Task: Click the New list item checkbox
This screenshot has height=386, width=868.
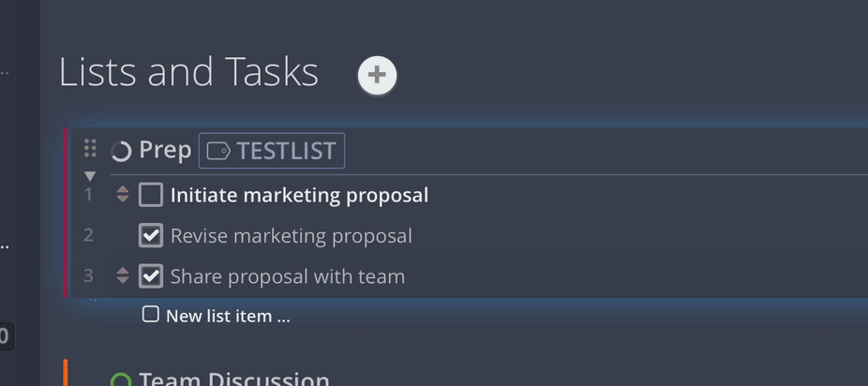Action: point(151,315)
